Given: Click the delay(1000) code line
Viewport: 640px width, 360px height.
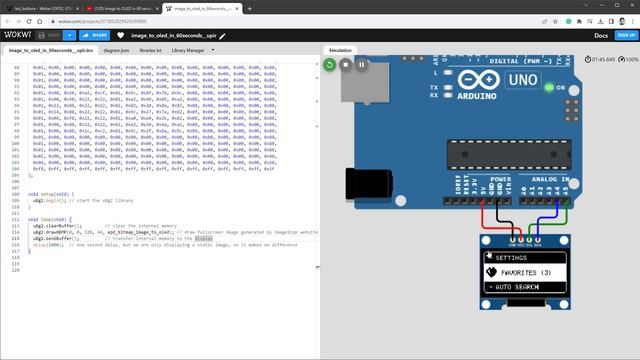Looking at the screenshot, I should click(x=165, y=245).
